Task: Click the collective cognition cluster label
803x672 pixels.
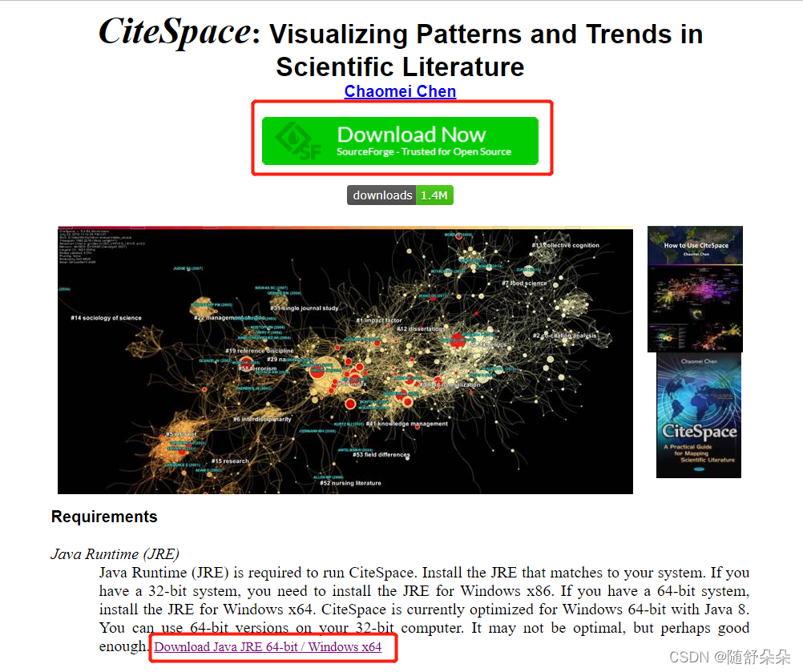Action: pos(565,245)
